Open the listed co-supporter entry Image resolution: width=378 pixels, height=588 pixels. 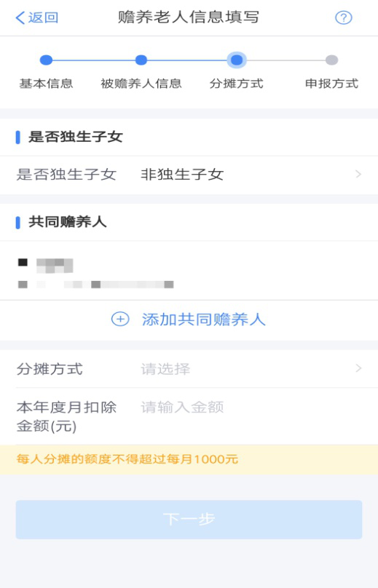coord(189,271)
